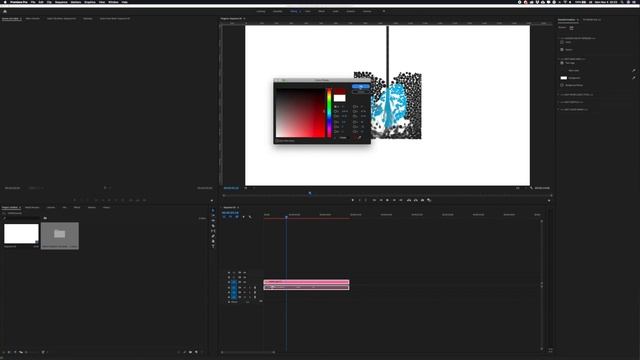Toggle the first checkbox in Essential Graphics
The image size is (640, 360).
[x=562, y=42]
